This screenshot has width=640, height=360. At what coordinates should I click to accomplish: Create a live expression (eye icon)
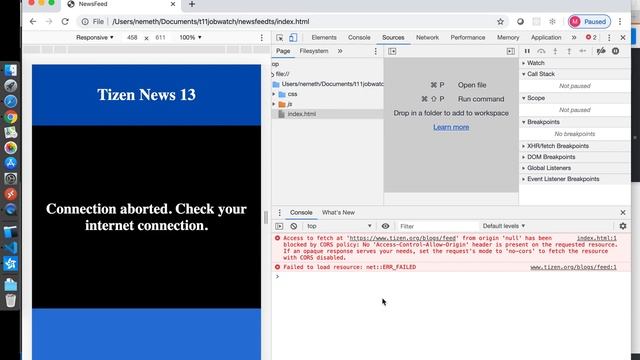385,226
